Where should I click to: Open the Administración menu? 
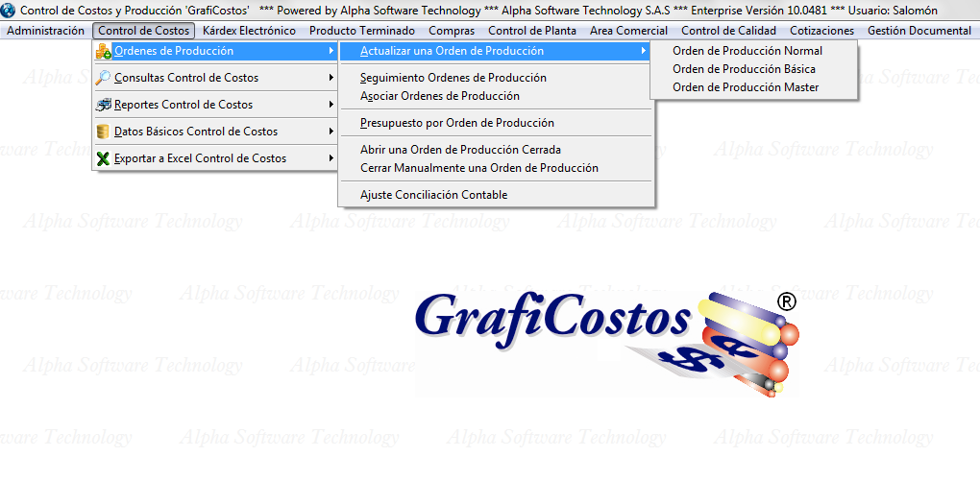coord(45,31)
